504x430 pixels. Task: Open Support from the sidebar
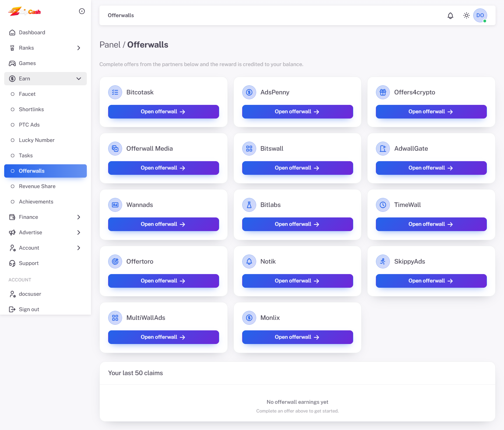tap(45, 263)
